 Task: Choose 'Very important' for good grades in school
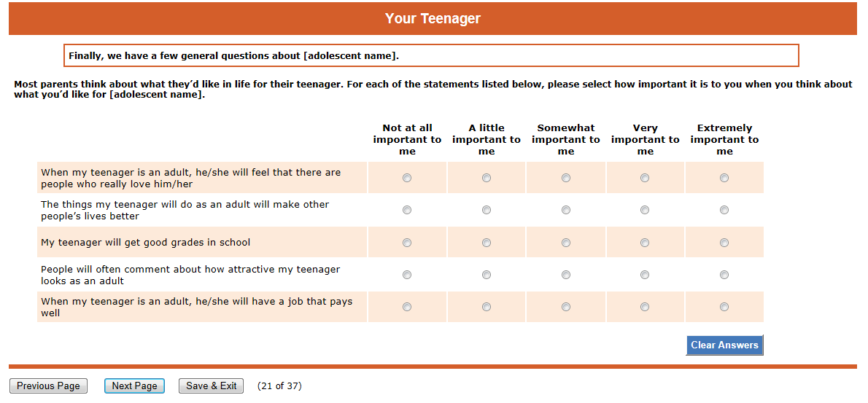coord(645,243)
